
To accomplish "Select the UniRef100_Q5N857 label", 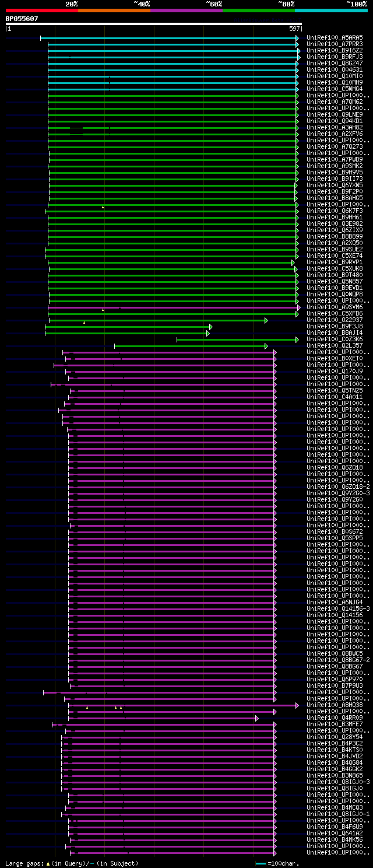I will 335,281.
